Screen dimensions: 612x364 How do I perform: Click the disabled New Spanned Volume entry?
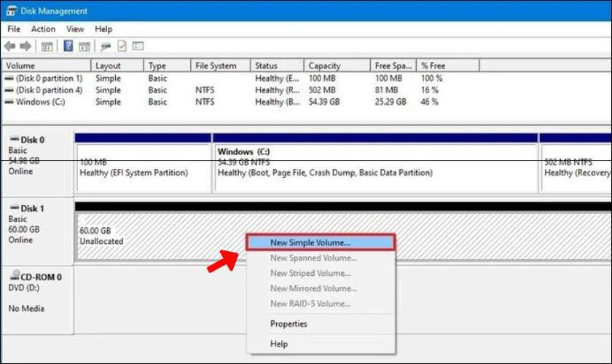pos(313,258)
